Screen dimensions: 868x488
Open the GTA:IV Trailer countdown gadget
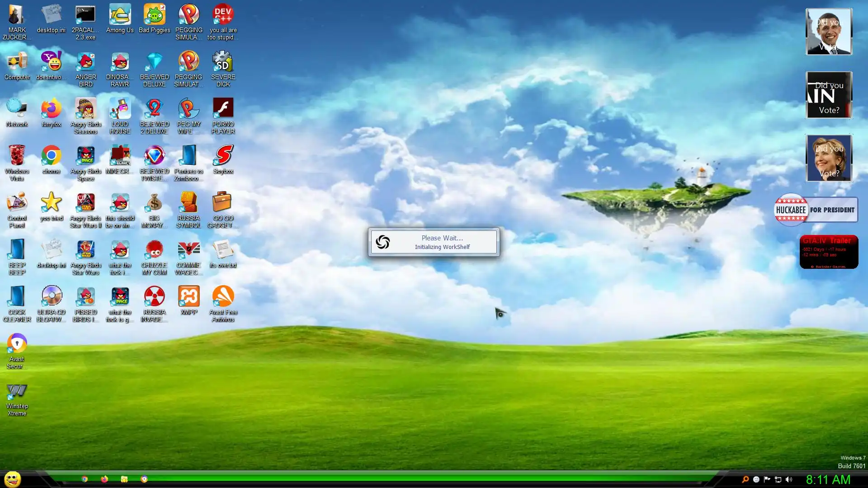click(829, 252)
